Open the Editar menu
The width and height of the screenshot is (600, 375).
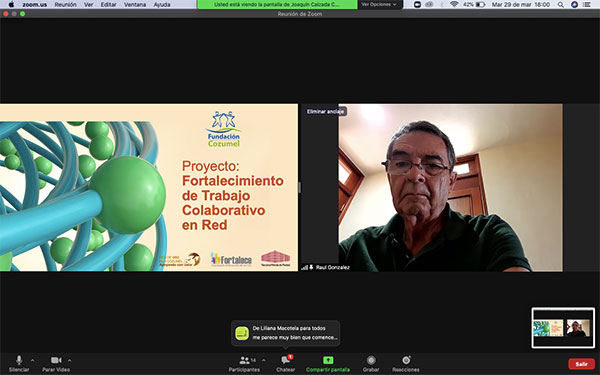[x=108, y=5]
